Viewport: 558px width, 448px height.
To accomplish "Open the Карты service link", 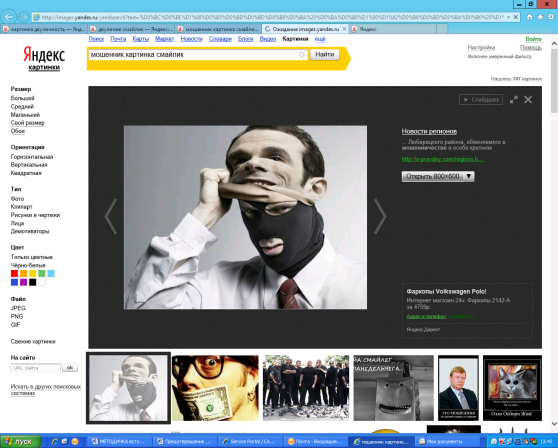I will [x=141, y=39].
